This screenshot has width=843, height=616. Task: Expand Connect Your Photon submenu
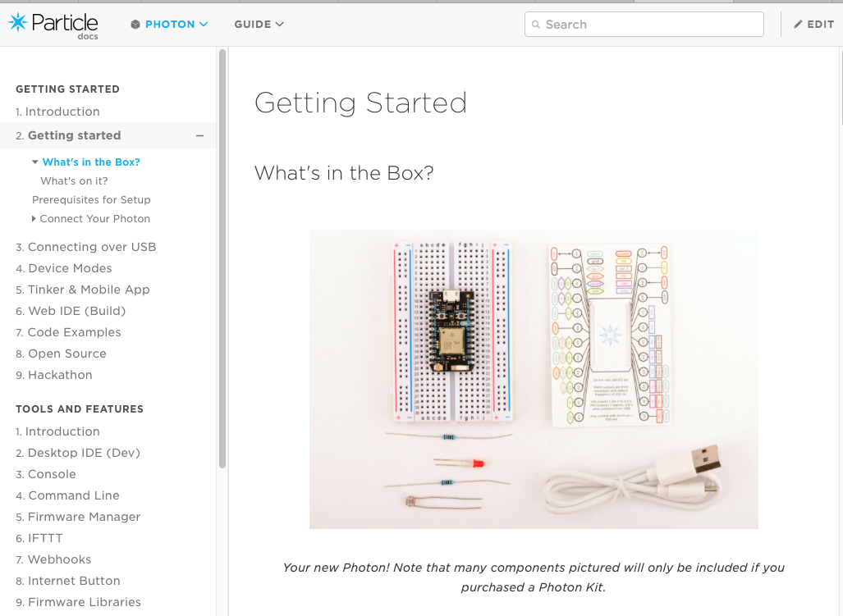tap(34, 218)
